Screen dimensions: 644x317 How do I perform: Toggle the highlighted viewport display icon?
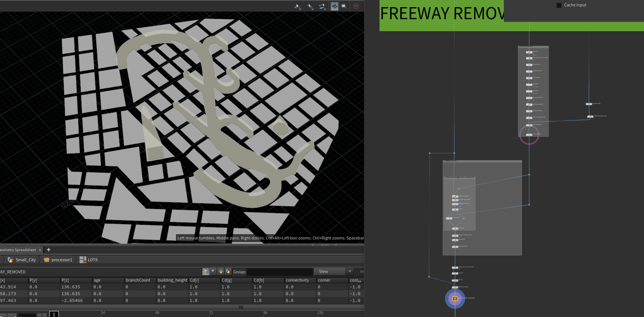coord(334,6)
